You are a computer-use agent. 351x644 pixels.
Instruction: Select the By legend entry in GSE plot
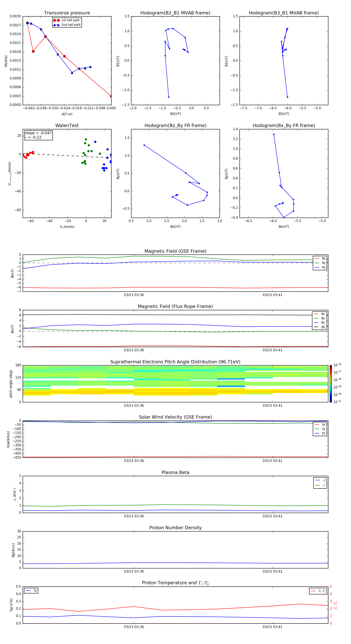pyautogui.click(x=320, y=263)
